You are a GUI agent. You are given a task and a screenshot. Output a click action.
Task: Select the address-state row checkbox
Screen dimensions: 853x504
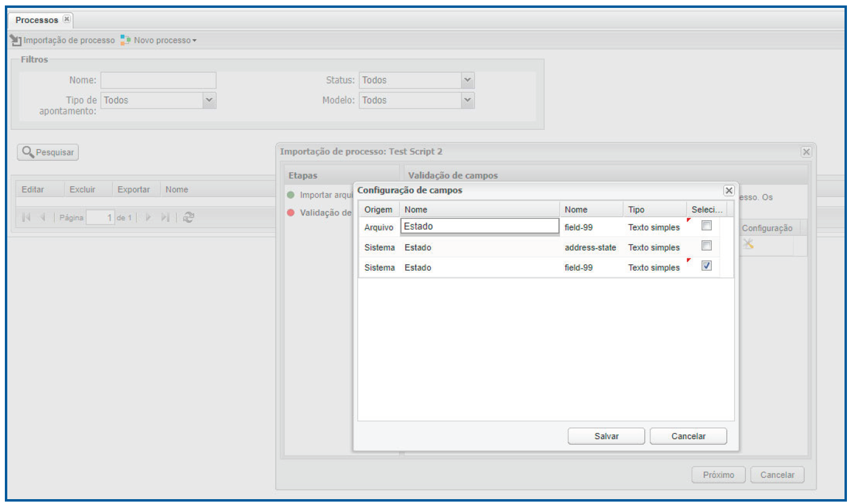(706, 246)
